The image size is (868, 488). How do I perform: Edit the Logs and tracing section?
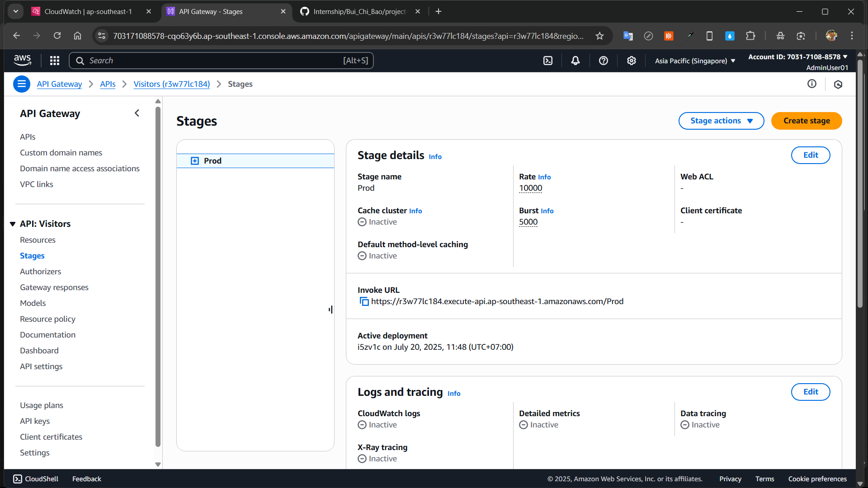coord(810,392)
